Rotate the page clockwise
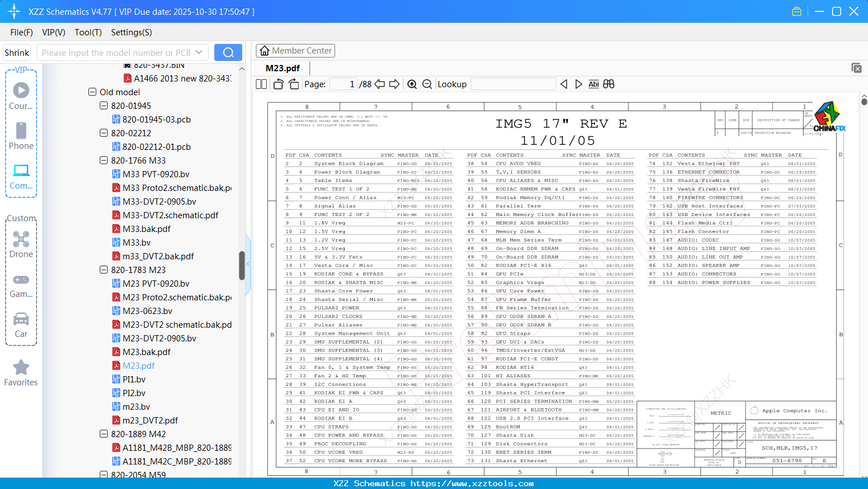Viewport: 868px width, 489px height. click(294, 84)
